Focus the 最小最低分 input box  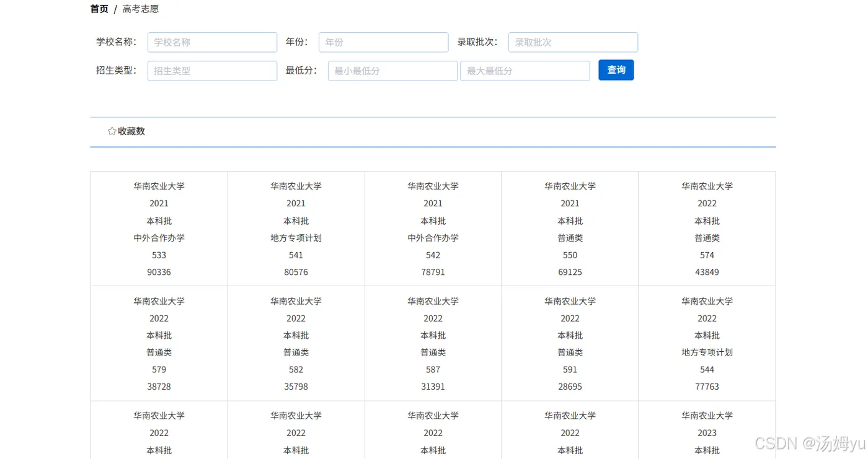pyautogui.click(x=392, y=71)
